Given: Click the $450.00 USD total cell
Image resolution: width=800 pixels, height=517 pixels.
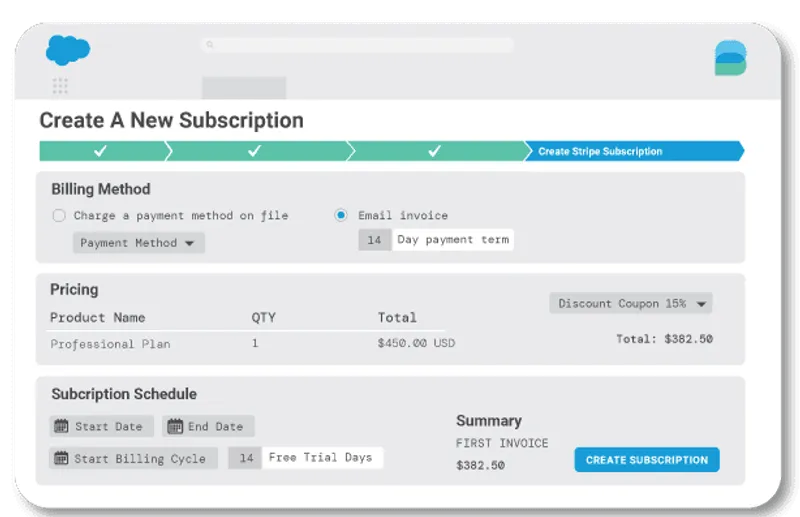Looking at the screenshot, I should coord(416,343).
